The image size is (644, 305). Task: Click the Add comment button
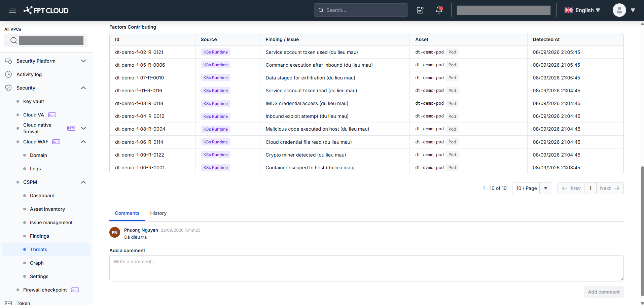(x=604, y=292)
